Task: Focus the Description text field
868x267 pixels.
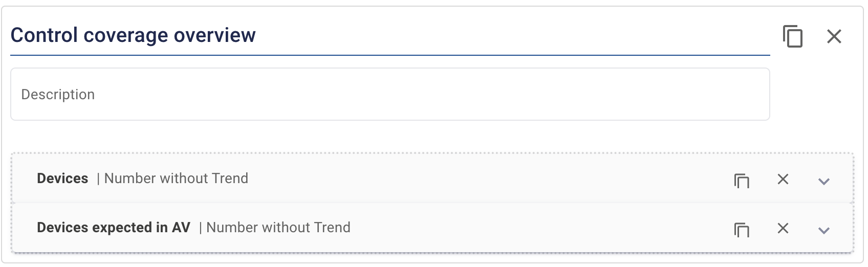Action: click(390, 94)
